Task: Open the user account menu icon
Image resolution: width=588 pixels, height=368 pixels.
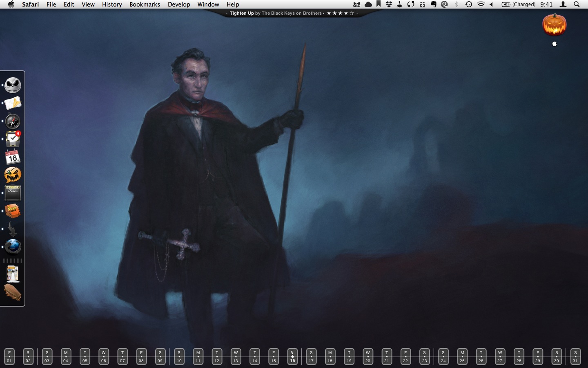Action: coord(563,4)
